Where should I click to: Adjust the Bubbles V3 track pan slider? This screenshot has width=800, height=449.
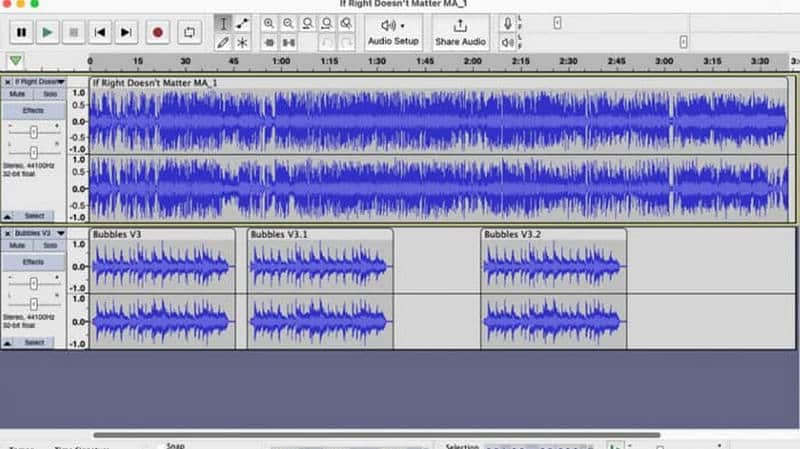[34, 304]
